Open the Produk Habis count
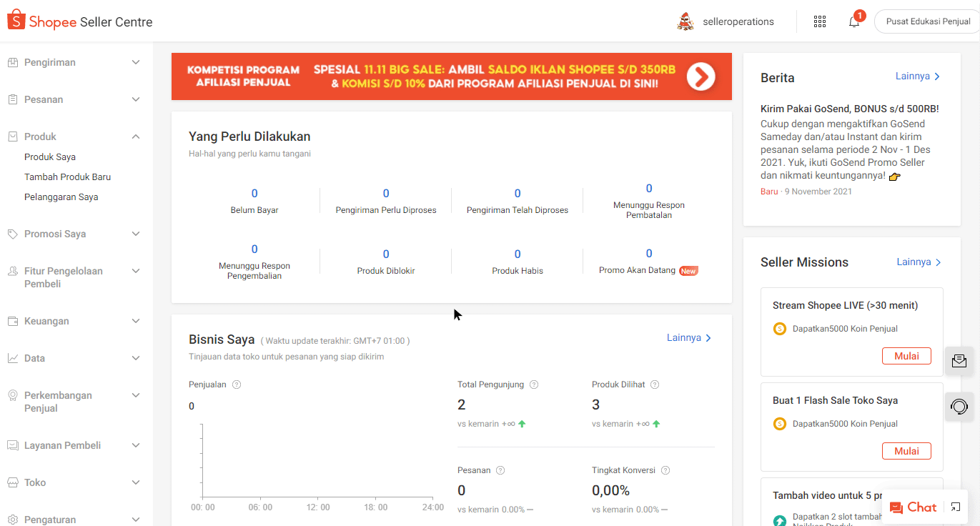The height and width of the screenshot is (526, 980). pyautogui.click(x=518, y=254)
